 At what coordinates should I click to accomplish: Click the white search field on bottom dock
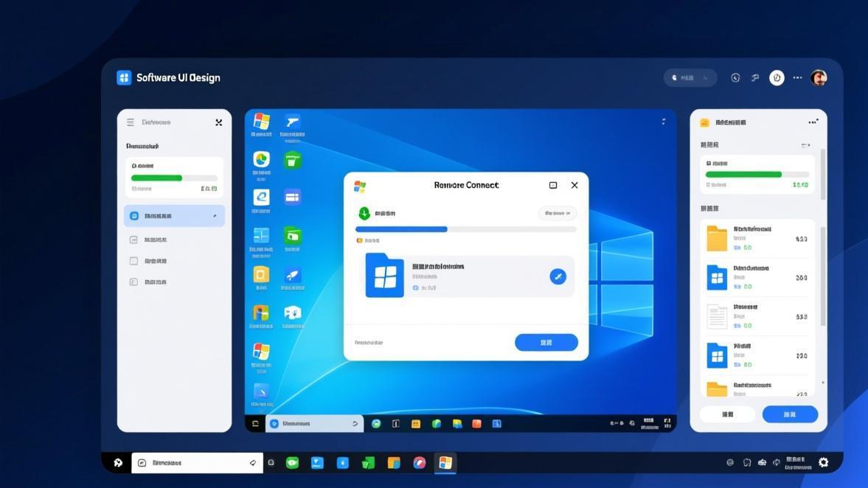[x=197, y=463]
